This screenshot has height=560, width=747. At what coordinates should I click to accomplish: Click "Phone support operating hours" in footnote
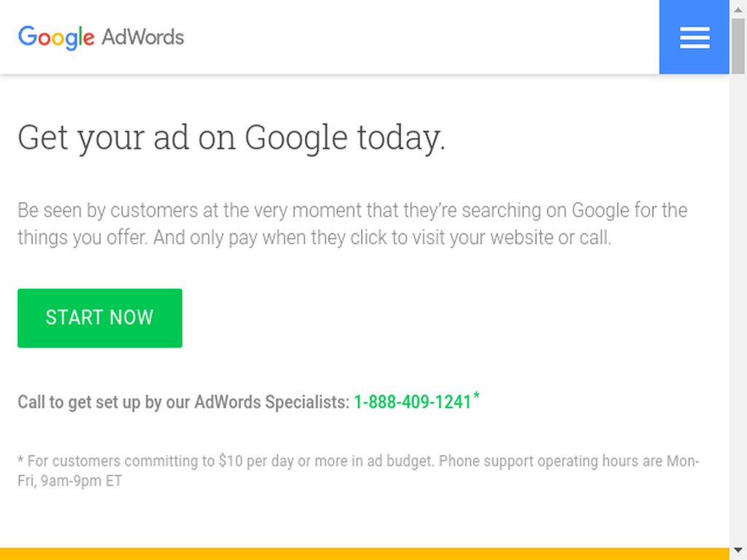click(543, 462)
